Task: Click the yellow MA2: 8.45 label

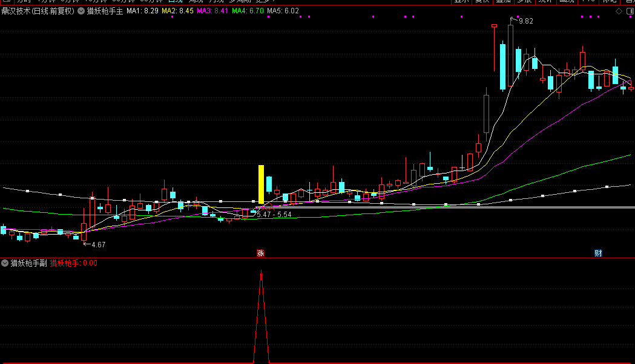Action: click(x=177, y=11)
